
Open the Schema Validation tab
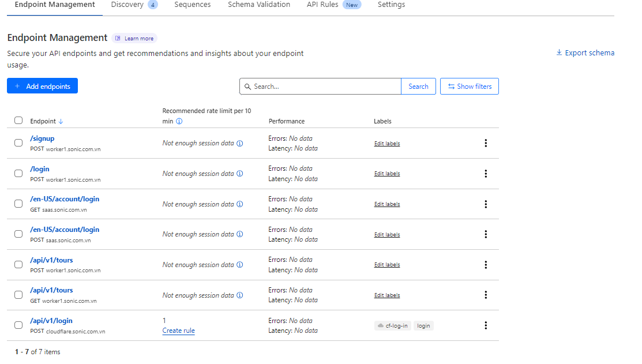point(259,5)
